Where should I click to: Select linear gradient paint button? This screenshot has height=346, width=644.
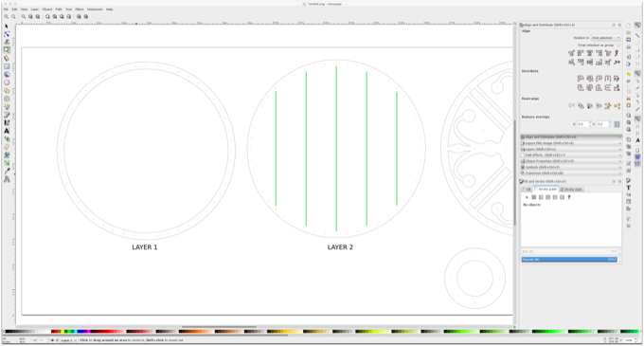coord(541,197)
